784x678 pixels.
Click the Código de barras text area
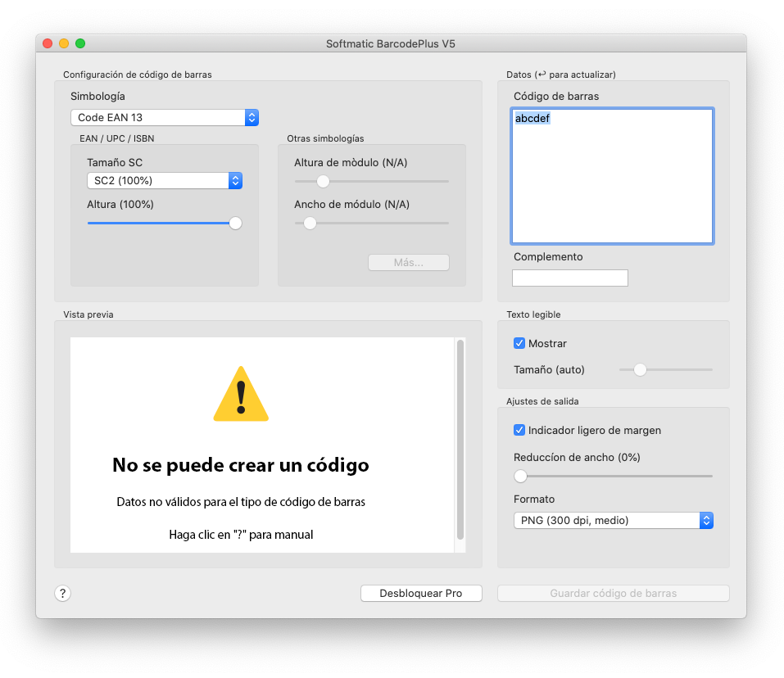(x=612, y=176)
